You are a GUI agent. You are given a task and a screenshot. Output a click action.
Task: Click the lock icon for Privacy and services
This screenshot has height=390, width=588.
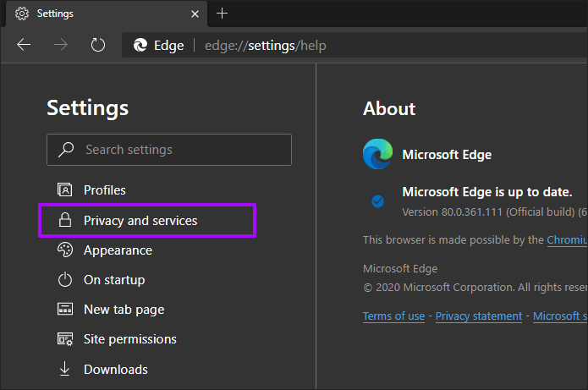click(x=65, y=220)
